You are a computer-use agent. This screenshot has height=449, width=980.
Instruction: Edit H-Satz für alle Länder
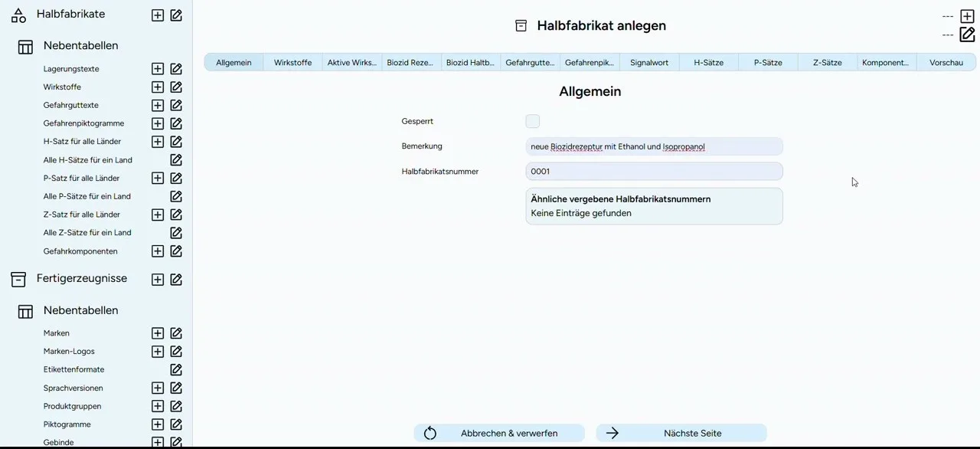coord(176,142)
